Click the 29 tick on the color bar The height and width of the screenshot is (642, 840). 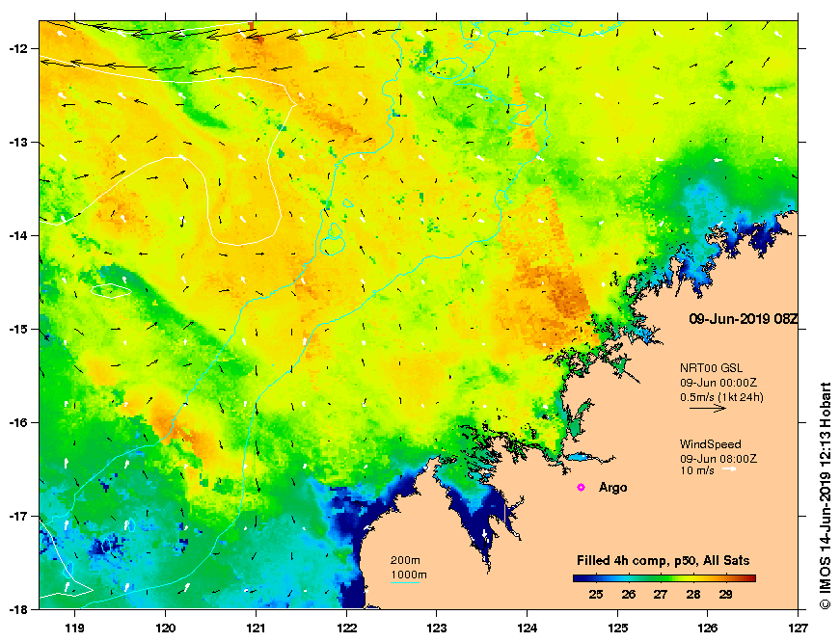tap(725, 595)
